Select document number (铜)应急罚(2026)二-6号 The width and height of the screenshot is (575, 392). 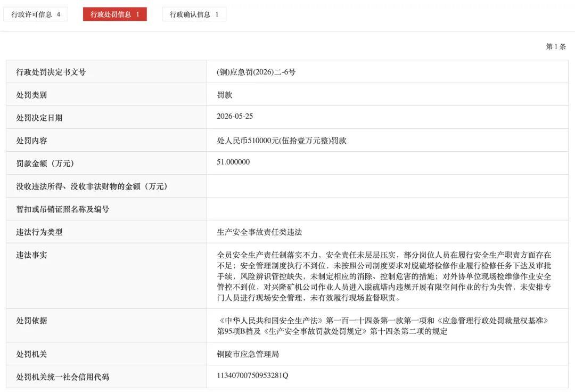tap(256, 72)
